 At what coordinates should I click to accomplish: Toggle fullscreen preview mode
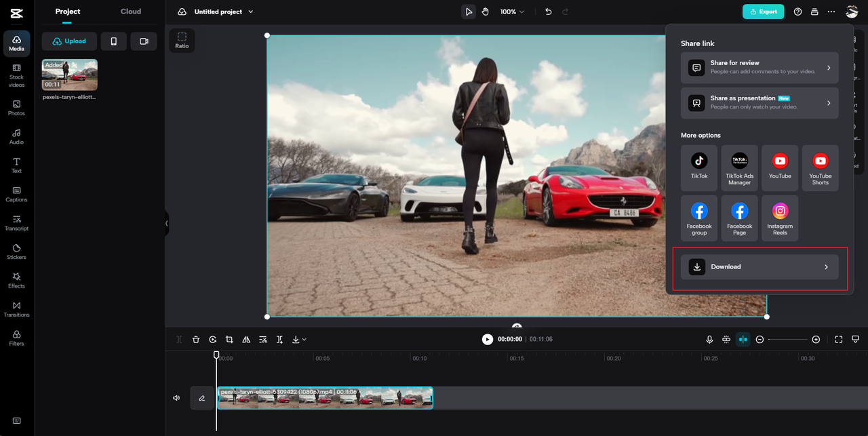(x=839, y=340)
